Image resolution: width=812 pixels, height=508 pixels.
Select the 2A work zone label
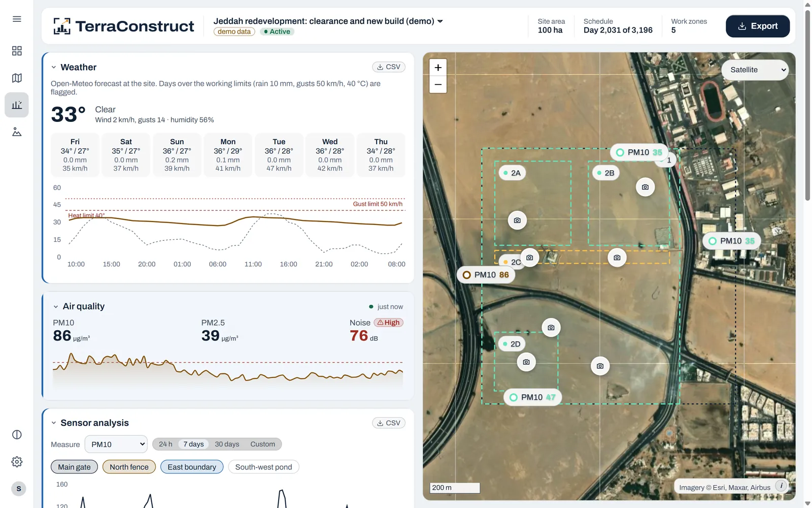coord(512,173)
